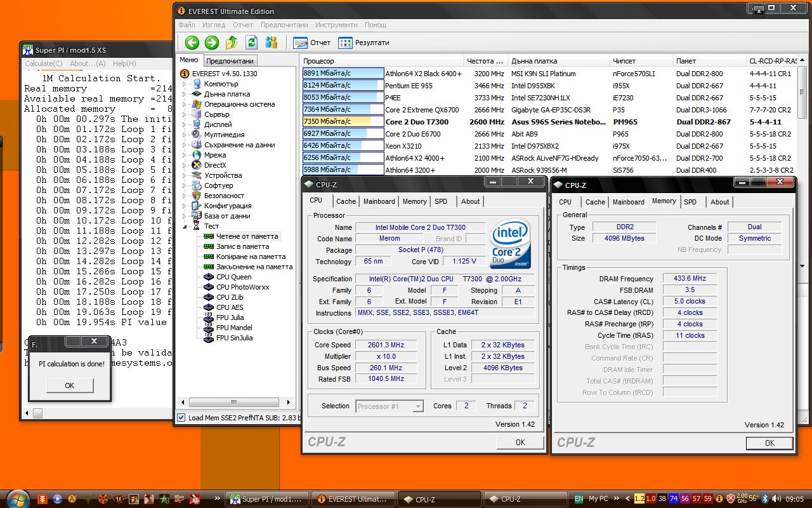Expand the Операционна система tree node
812x508 pixels.
click(x=185, y=104)
